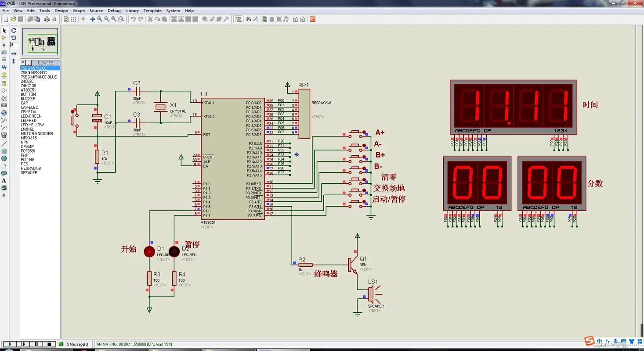The height and width of the screenshot is (351, 644).
Task: Select the 2D box drawing tool
Action: coord(4,151)
